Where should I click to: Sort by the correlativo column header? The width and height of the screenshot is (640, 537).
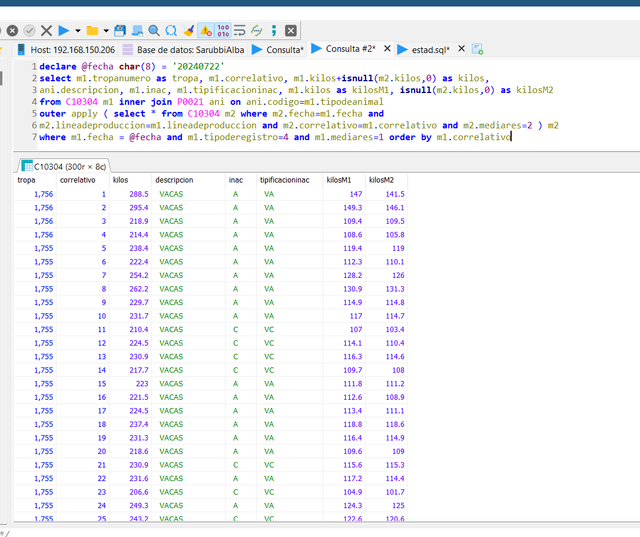(x=83, y=180)
